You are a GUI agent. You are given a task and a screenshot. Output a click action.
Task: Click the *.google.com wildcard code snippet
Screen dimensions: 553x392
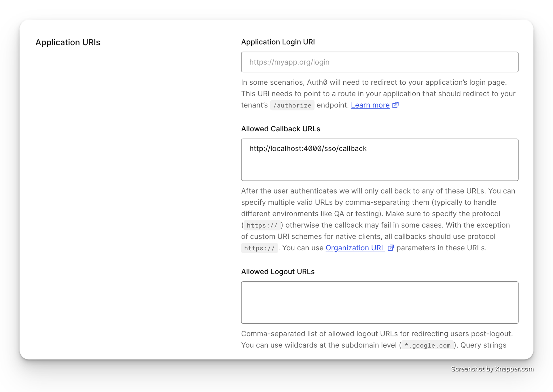pos(427,345)
